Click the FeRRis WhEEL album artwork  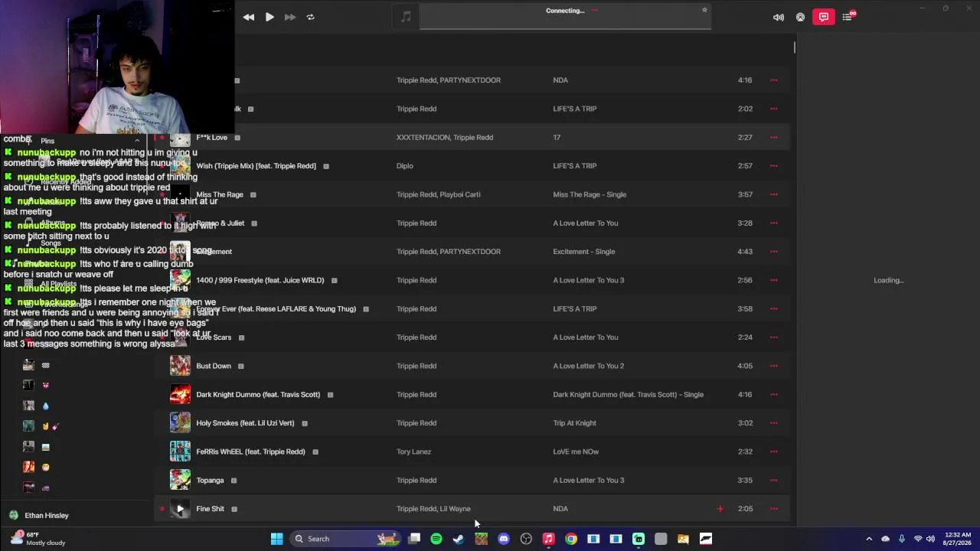[x=180, y=452]
